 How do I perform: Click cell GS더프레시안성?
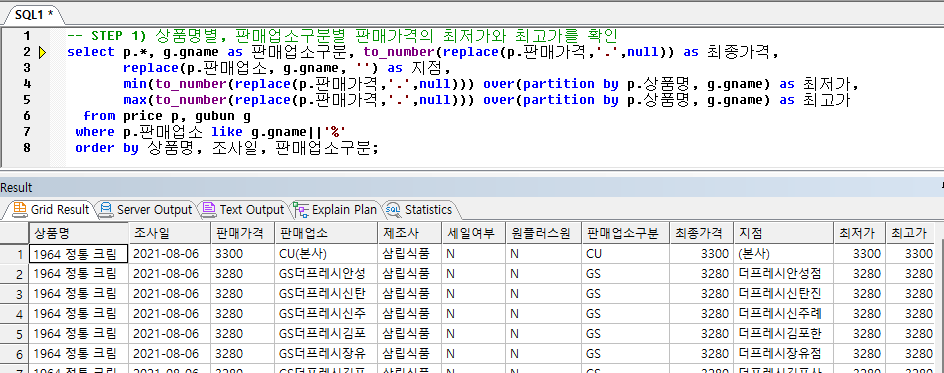326,274
